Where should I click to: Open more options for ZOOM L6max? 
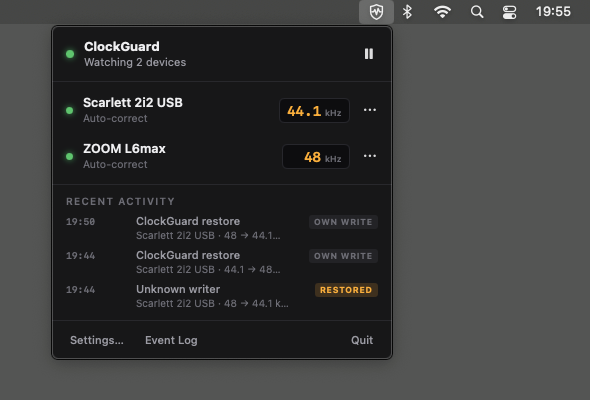point(370,156)
